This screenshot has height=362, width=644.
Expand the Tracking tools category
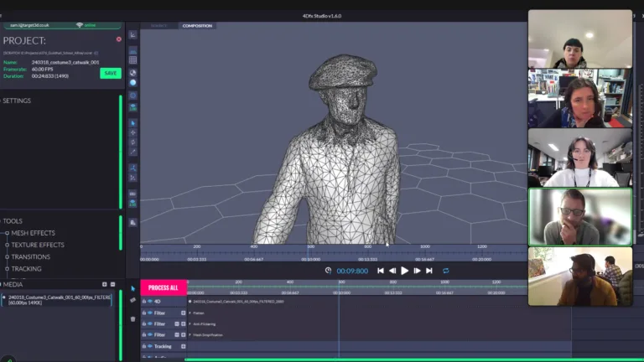pos(26,269)
